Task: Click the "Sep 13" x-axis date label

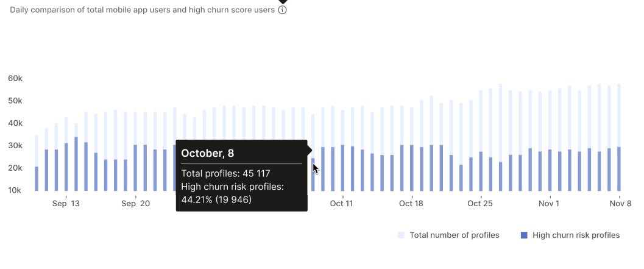Action: coord(66,204)
